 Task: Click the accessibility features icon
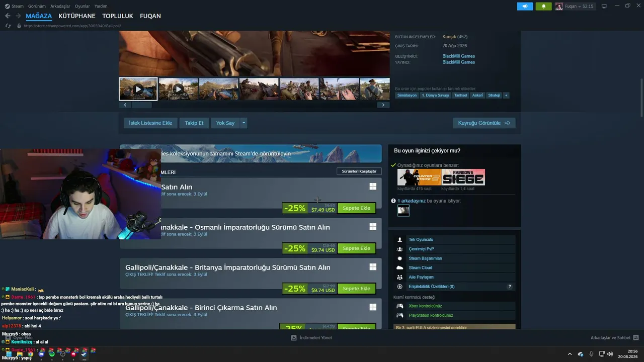(400, 287)
